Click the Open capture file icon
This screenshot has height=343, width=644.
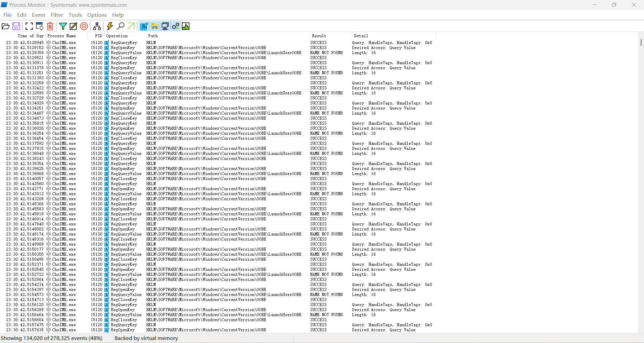[x=6, y=26]
